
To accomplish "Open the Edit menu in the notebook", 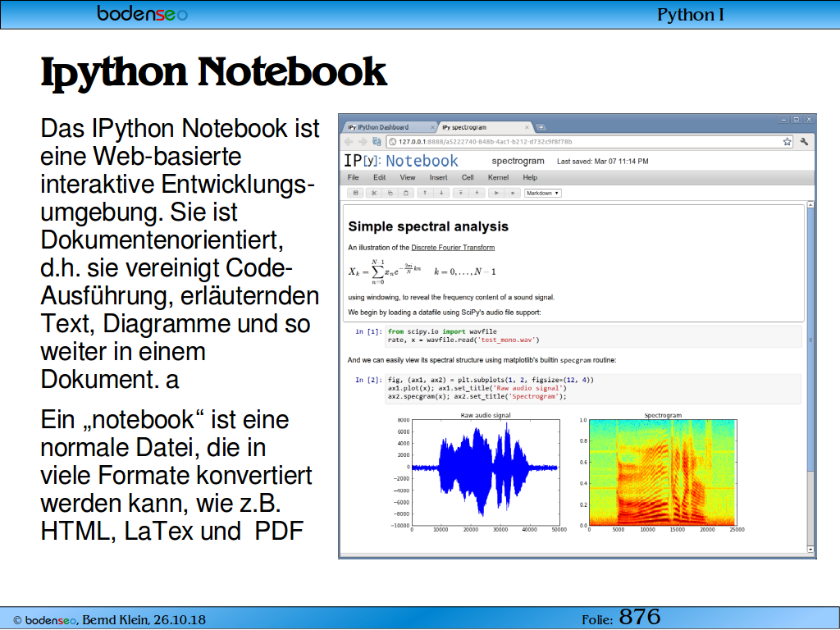I will click(379, 177).
